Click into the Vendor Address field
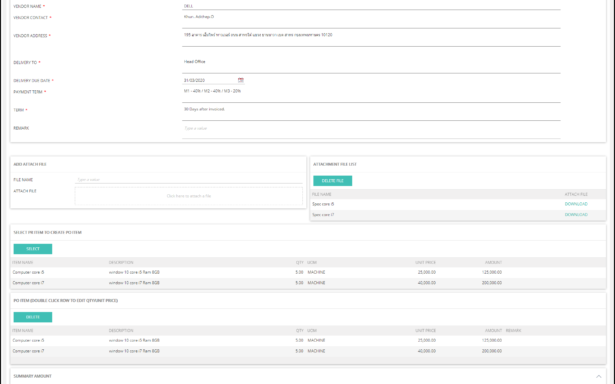The width and height of the screenshot is (615, 384). [x=371, y=39]
